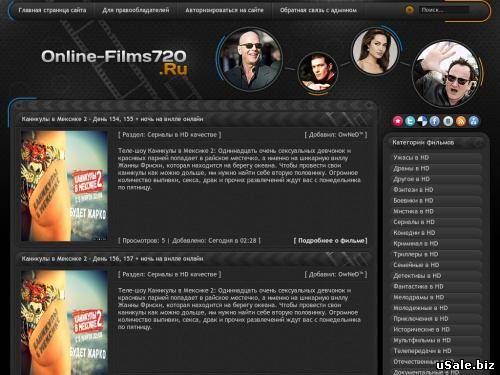Click the white round social icon
The height and width of the screenshot is (375, 500).
(x=448, y=121)
